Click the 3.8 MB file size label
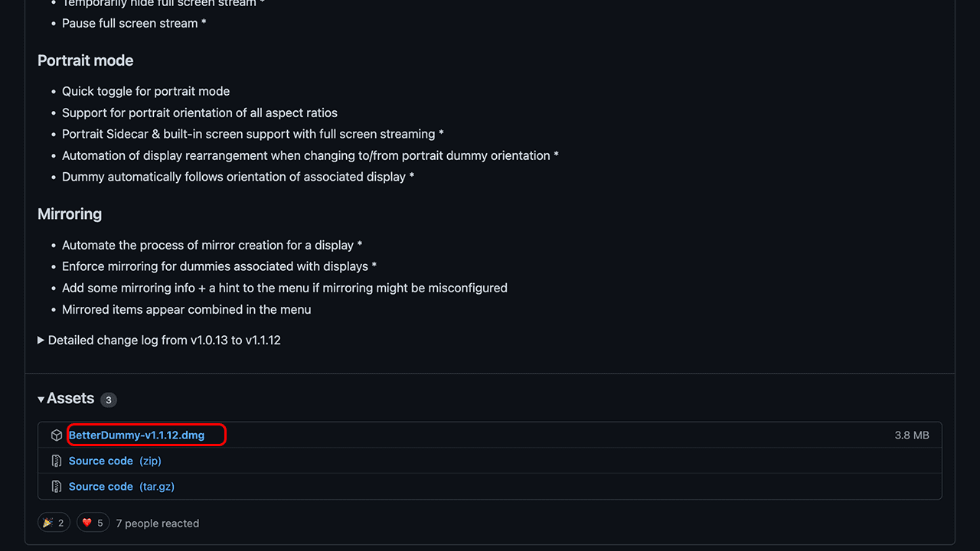 [x=911, y=435]
